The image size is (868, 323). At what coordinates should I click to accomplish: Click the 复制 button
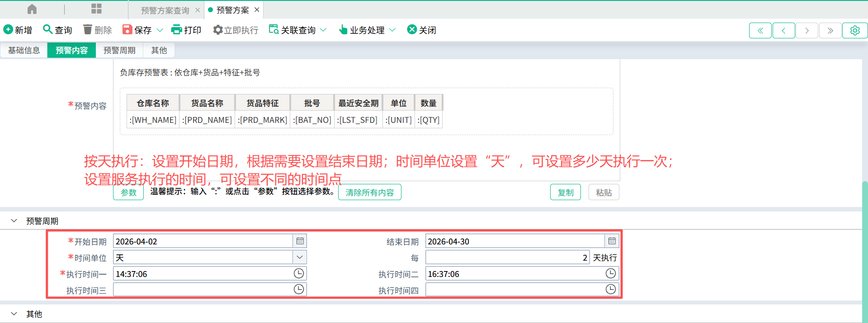[x=565, y=192]
